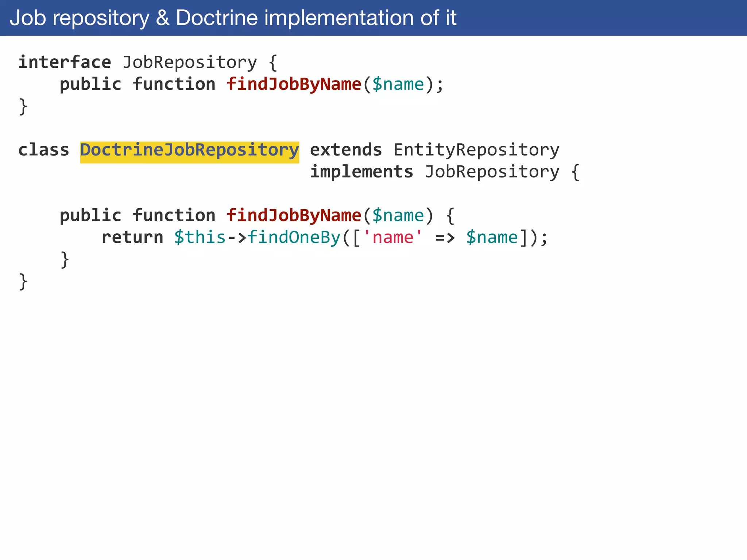Click 'findJobByName' in the interface method
Image resolution: width=747 pixels, height=560 pixels.
294,84
